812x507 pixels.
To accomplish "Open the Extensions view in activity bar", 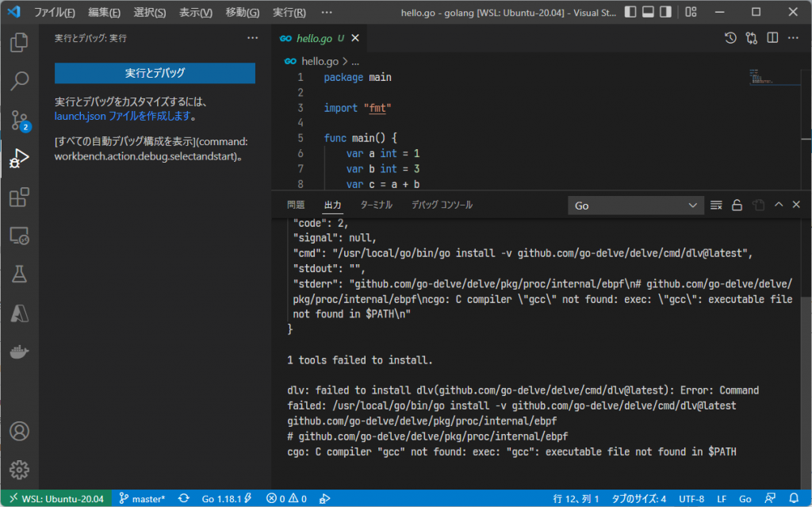I will (19, 197).
